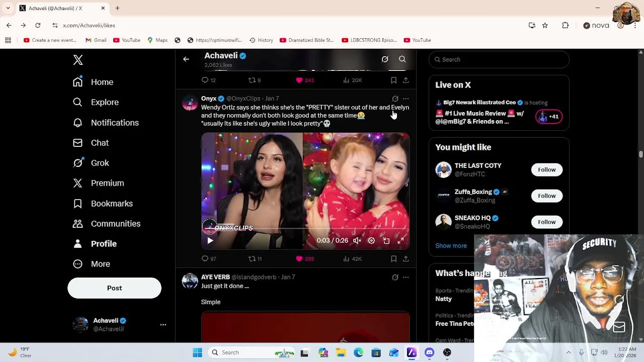This screenshot has width=644, height=362.
Task: Open Notifications in the sidebar
Action: pos(106,123)
